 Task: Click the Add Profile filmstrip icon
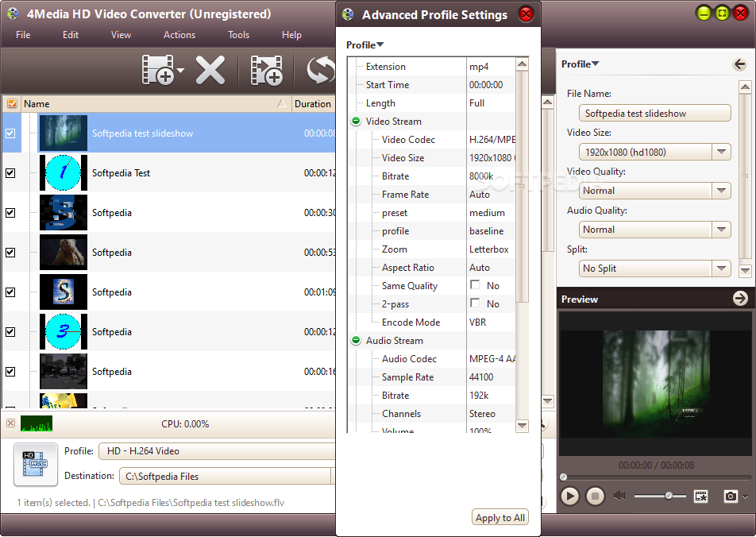[x=266, y=71]
